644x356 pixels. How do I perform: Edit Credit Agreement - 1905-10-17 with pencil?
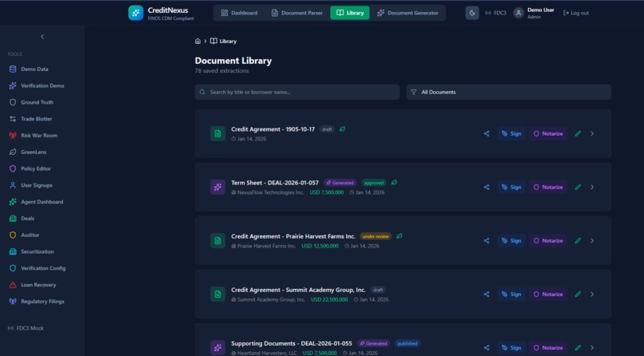578,134
